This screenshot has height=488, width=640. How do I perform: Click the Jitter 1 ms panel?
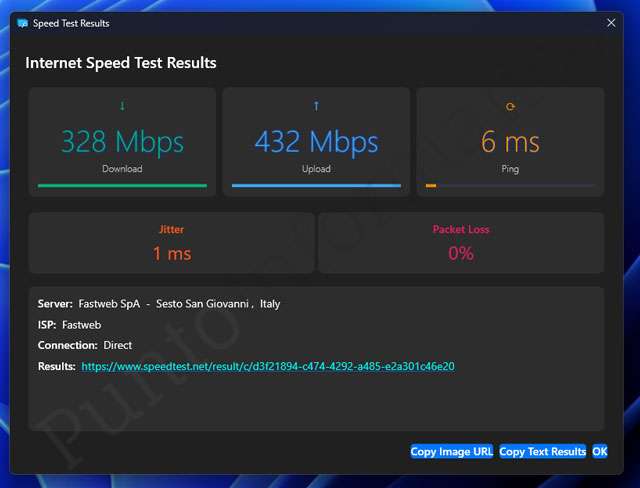point(172,243)
